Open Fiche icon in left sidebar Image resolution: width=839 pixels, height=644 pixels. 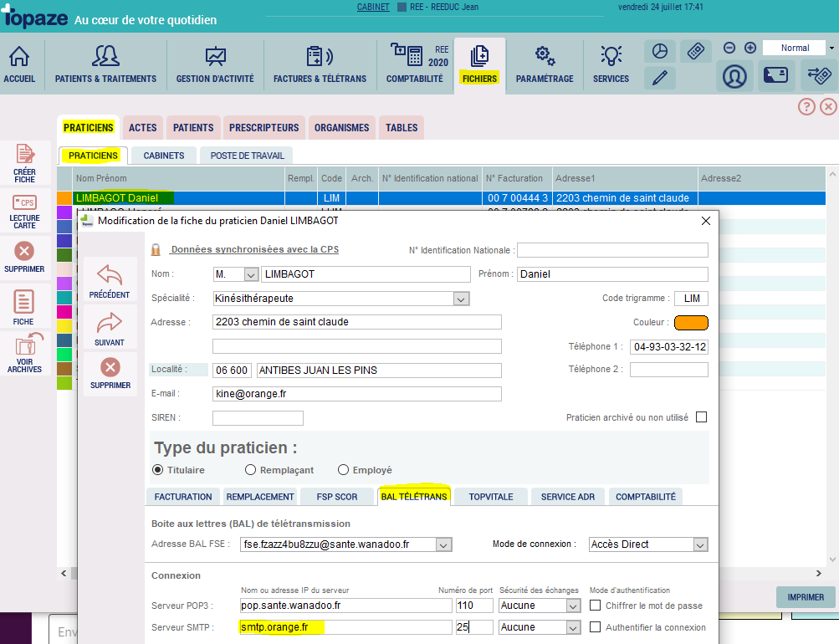coord(23,307)
